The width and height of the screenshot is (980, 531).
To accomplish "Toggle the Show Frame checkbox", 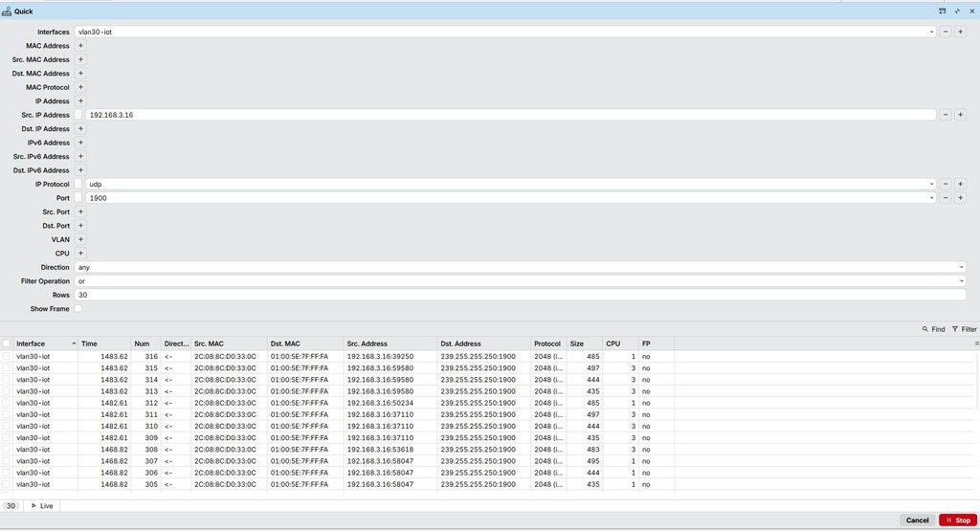I will tap(78, 309).
